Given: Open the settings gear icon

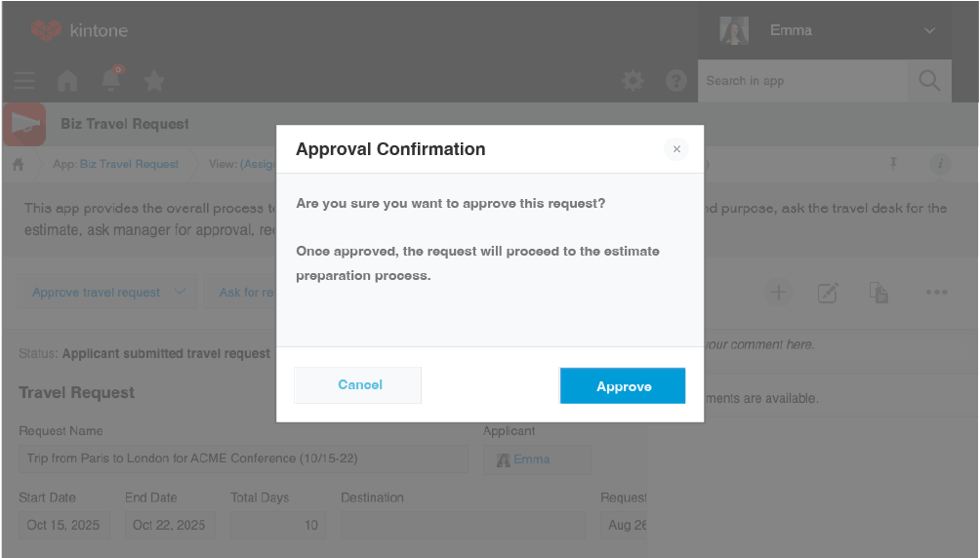Looking at the screenshot, I should [633, 81].
